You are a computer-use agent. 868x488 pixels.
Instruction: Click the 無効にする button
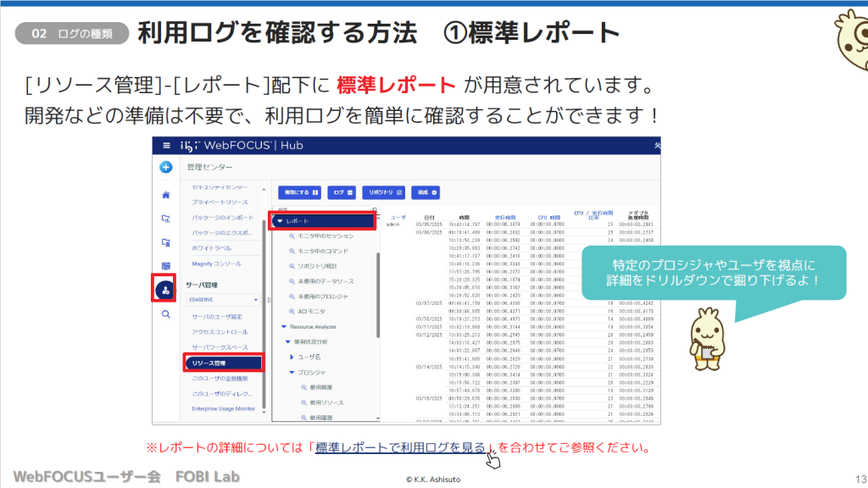point(299,192)
